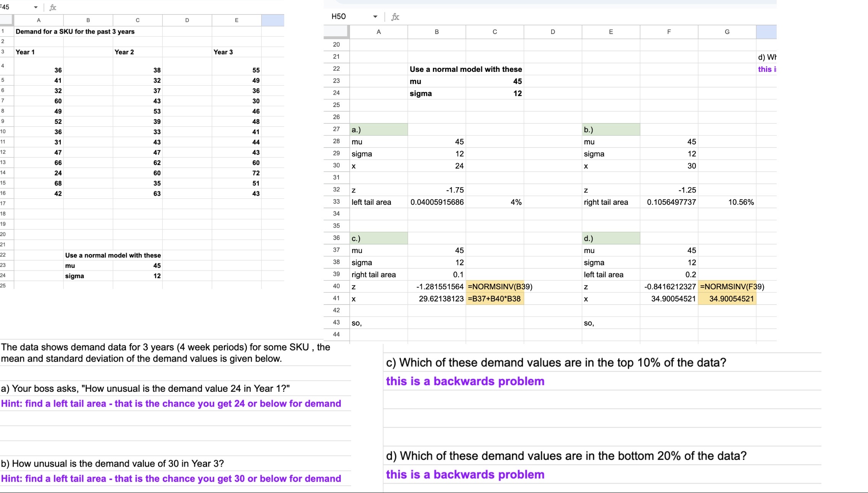Select the 'Year 3' heading cell
Screen dimensions: 868x493
pos(236,52)
